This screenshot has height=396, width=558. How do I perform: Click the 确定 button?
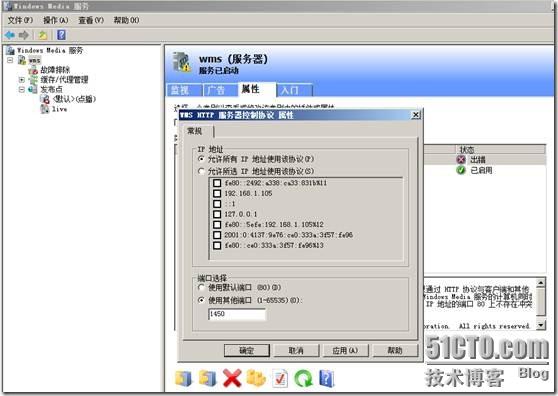coord(247,350)
